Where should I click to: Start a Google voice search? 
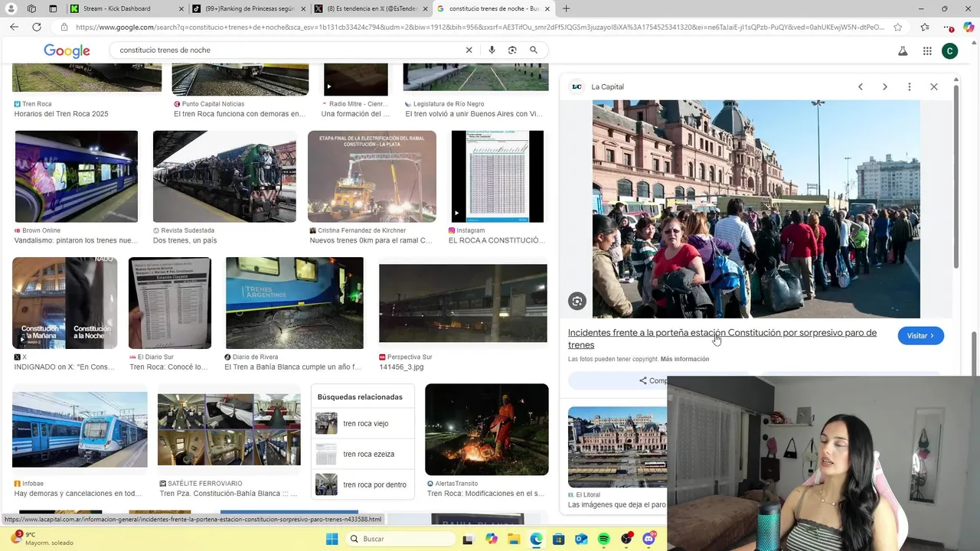(492, 50)
